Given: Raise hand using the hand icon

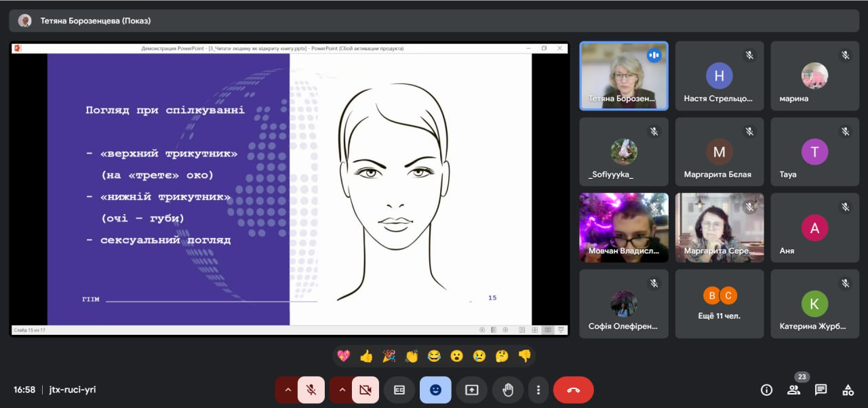Looking at the screenshot, I should (x=507, y=390).
